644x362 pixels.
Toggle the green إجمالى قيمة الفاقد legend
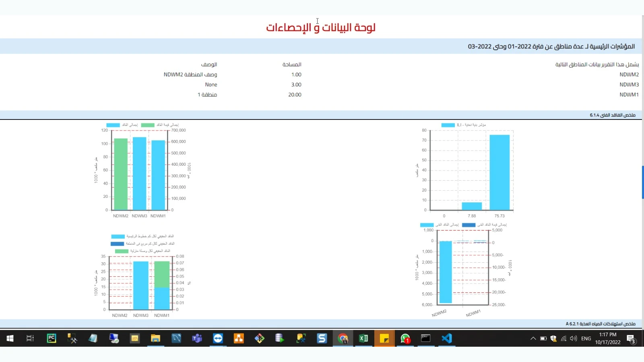(160, 125)
